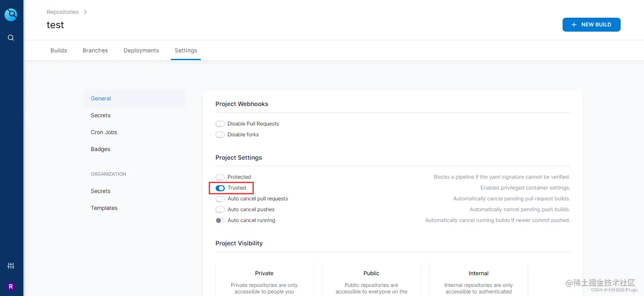Switch to the Branches tab
This screenshot has height=296, width=644.
(x=95, y=50)
